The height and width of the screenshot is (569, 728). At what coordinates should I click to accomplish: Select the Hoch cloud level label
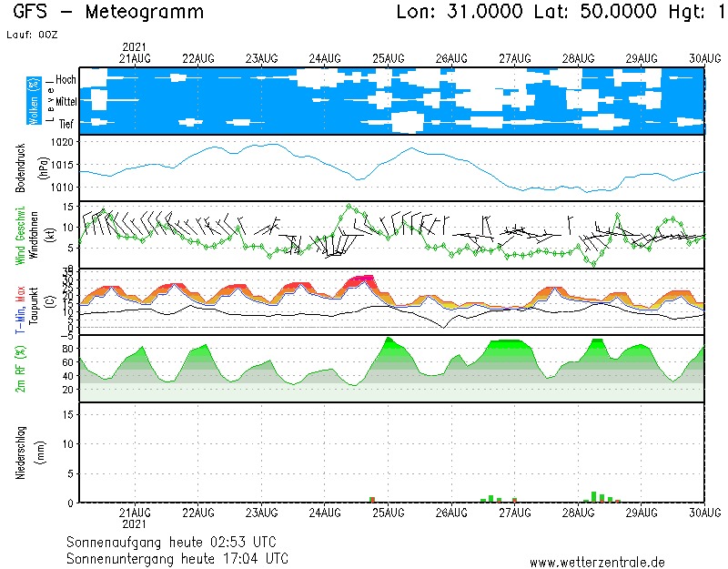point(66,80)
